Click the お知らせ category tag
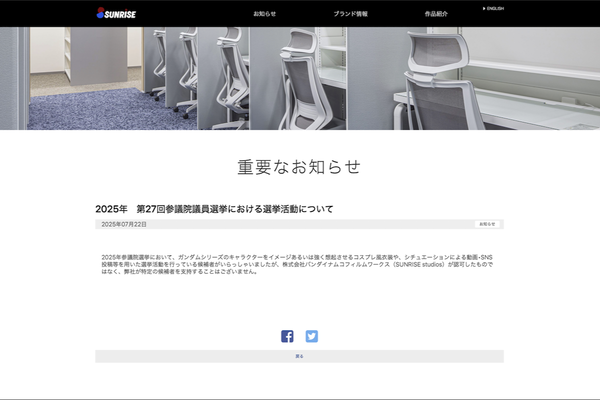This screenshot has height=400, width=600. [487, 224]
